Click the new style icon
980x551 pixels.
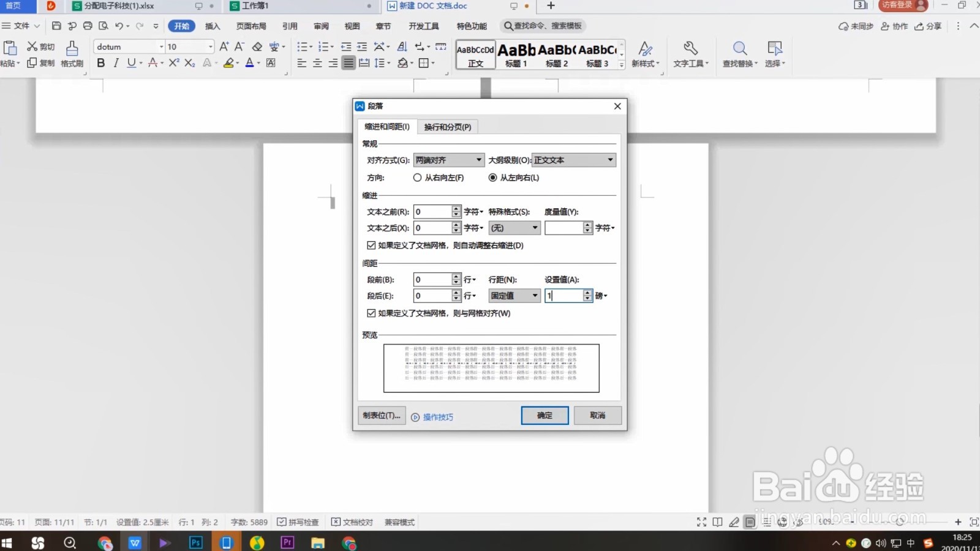pyautogui.click(x=645, y=48)
